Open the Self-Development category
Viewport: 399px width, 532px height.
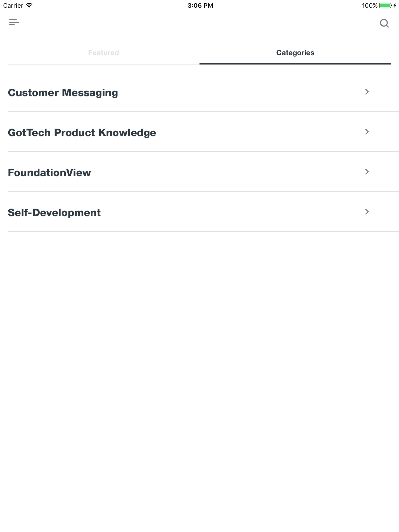[x=203, y=212]
